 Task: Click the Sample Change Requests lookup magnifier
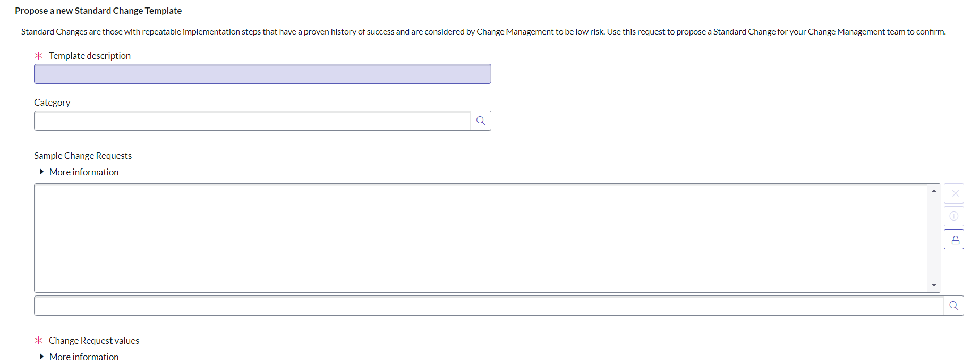pyautogui.click(x=953, y=306)
